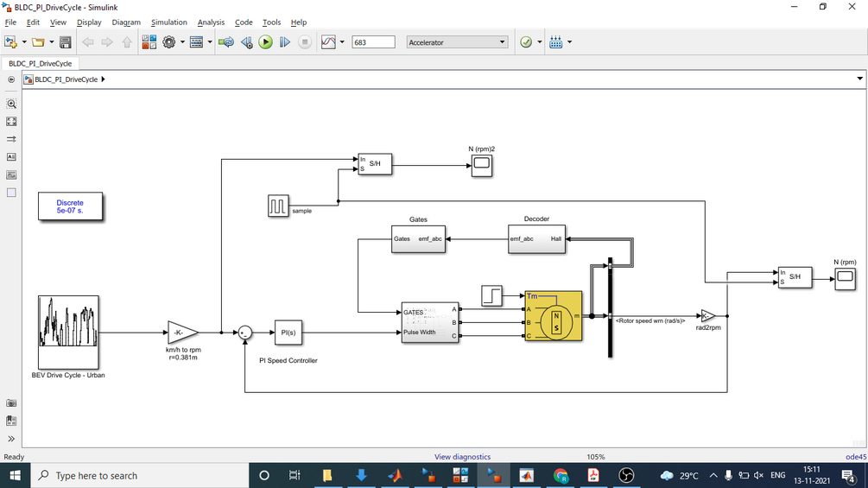Select the Fit to View palette icon
This screenshot has height=488, width=868.
click(11, 121)
